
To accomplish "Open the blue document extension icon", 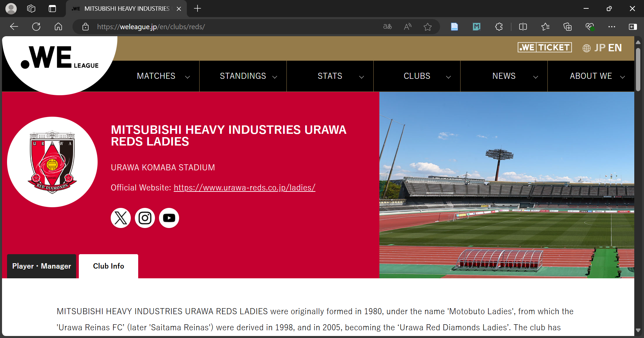I will tap(454, 26).
